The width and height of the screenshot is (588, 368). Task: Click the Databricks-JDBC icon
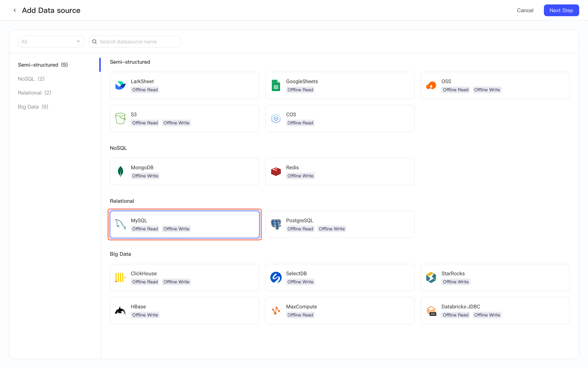[431, 311]
